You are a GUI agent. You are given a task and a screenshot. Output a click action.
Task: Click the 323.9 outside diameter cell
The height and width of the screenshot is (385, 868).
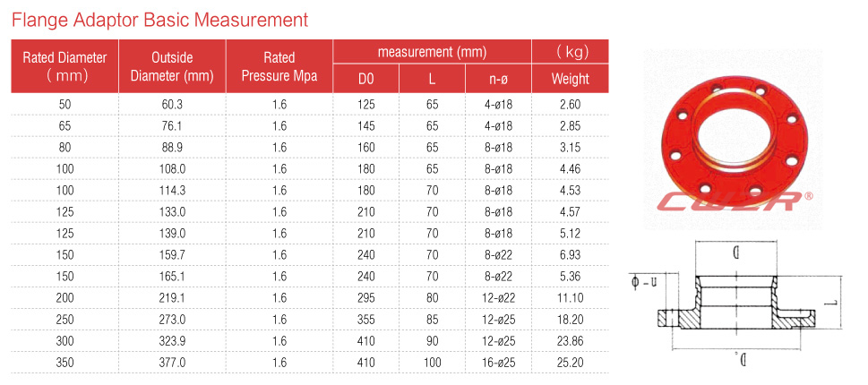[172, 341]
